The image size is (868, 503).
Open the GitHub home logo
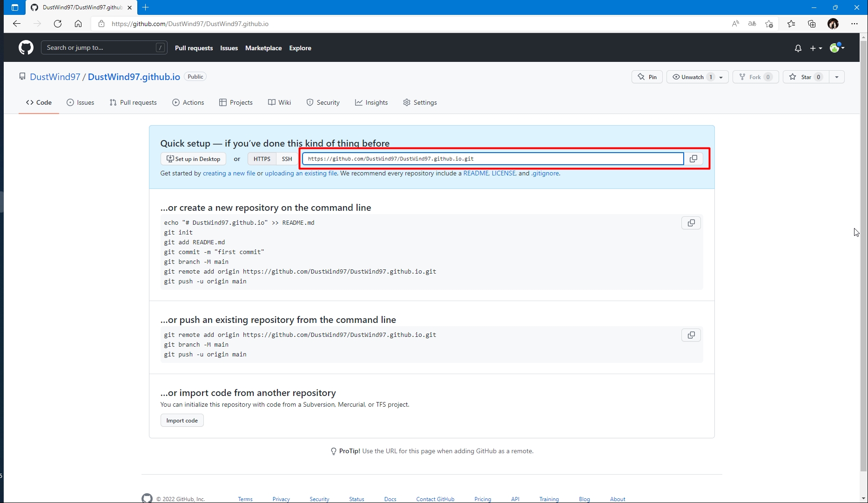[26, 47]
